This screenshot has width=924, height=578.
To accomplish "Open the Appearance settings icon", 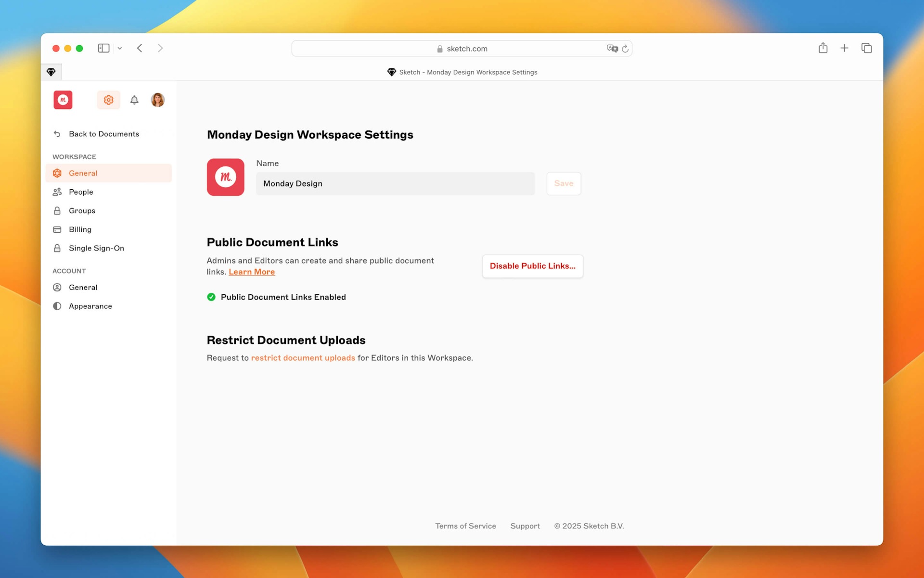I will point(57,306).
